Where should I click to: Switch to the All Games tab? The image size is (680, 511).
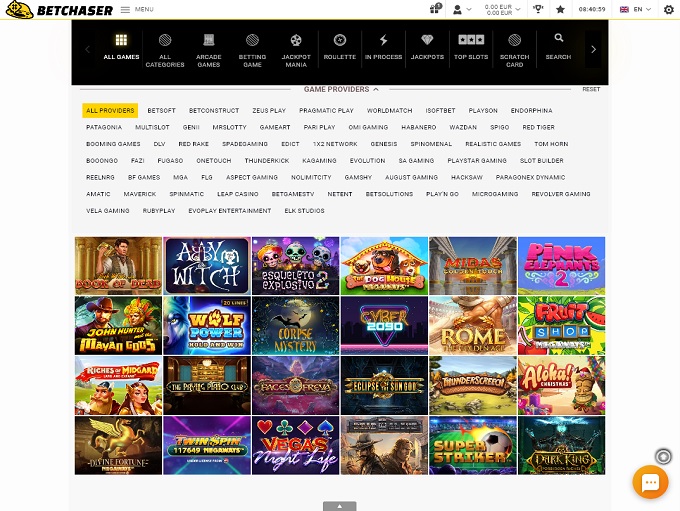[121, 46]
